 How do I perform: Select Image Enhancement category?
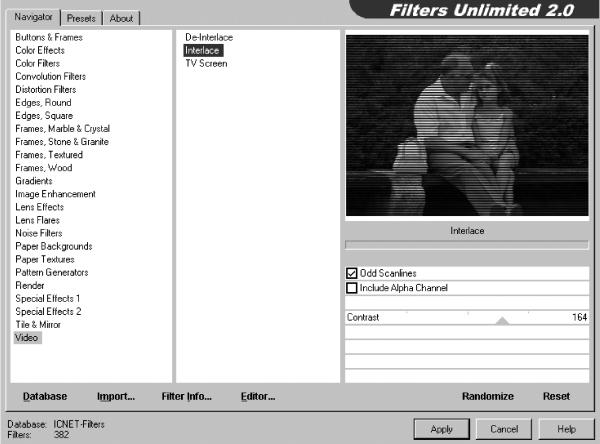click(x=55, y=194)
